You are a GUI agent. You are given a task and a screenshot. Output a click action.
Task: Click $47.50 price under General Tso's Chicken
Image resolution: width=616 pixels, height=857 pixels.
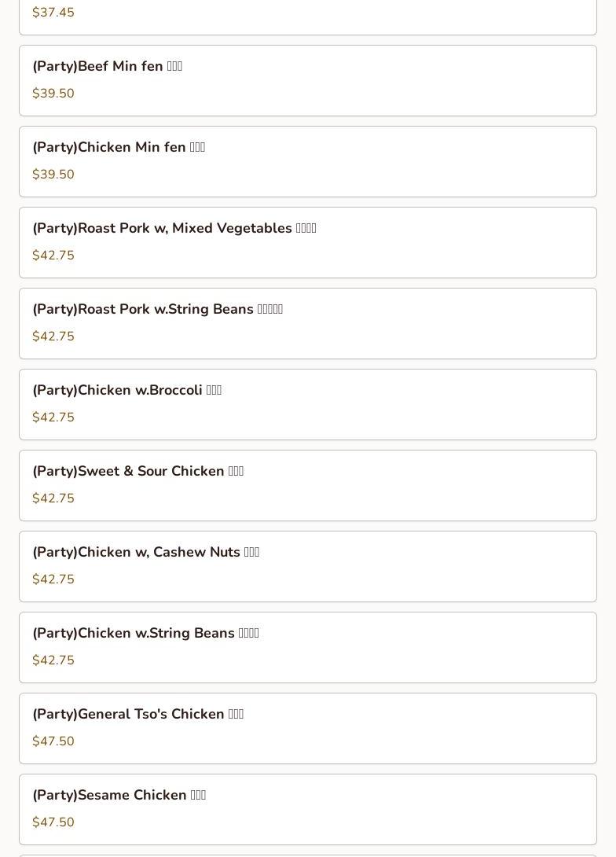53,741
